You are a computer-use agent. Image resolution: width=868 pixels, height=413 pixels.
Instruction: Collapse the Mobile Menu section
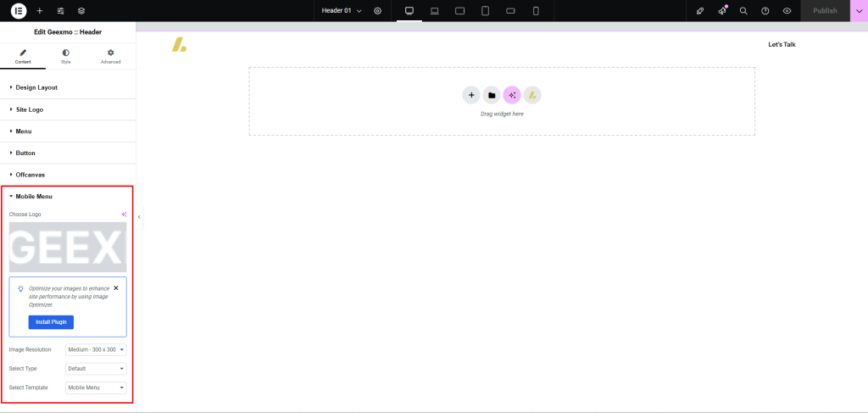click(34, 197)
